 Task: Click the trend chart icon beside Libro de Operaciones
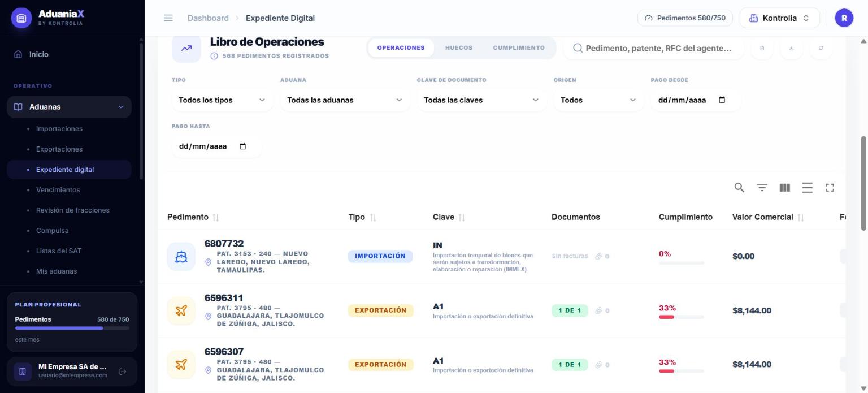point(186,48)
